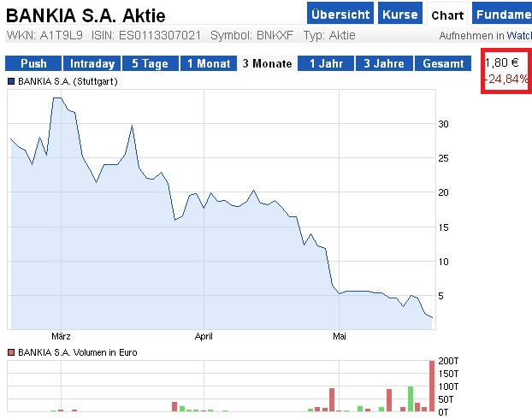The width and height of the screenshot is (532, 419).
Task: Switch chart to 1 Jahr
Action: coord(326,64)
